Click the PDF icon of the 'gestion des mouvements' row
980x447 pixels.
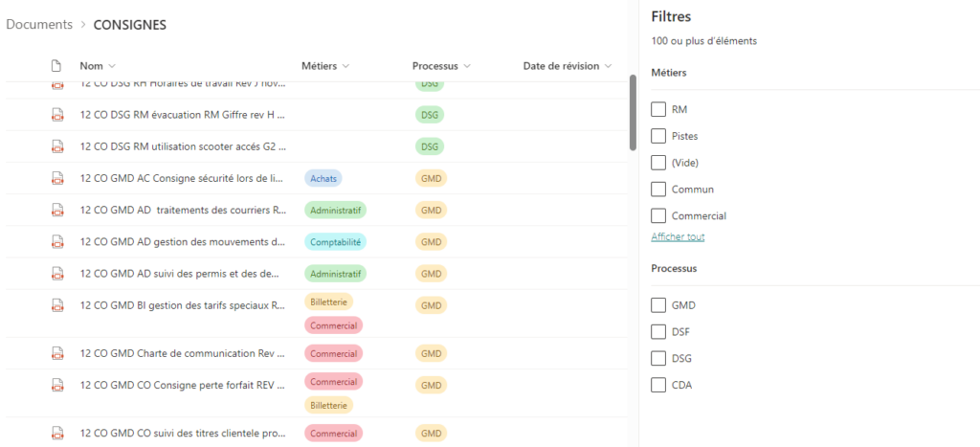point(57,241)
